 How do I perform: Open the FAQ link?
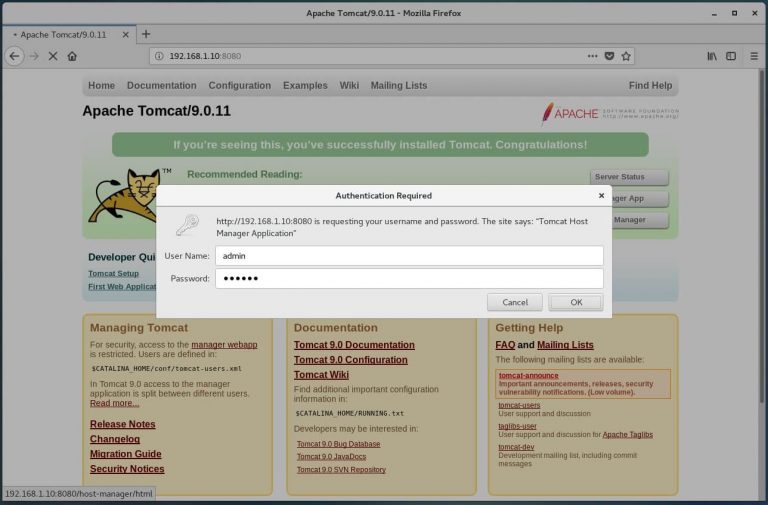(505, 345)
